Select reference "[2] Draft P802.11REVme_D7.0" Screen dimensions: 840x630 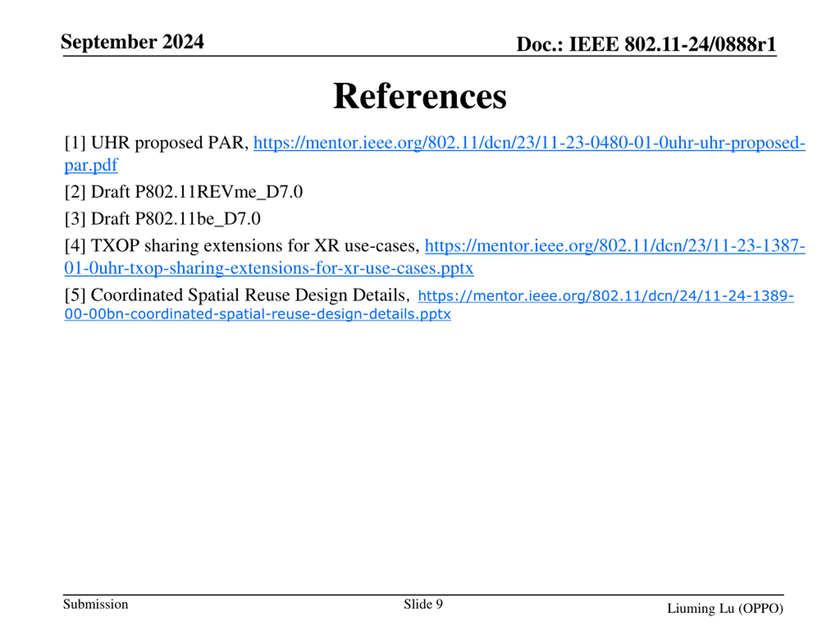[x=183, y=192]
